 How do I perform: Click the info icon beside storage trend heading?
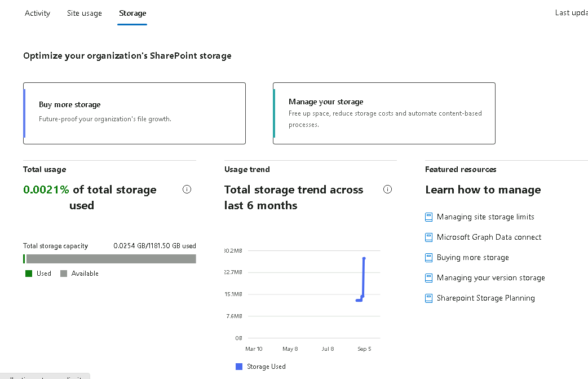click(387, 189)
